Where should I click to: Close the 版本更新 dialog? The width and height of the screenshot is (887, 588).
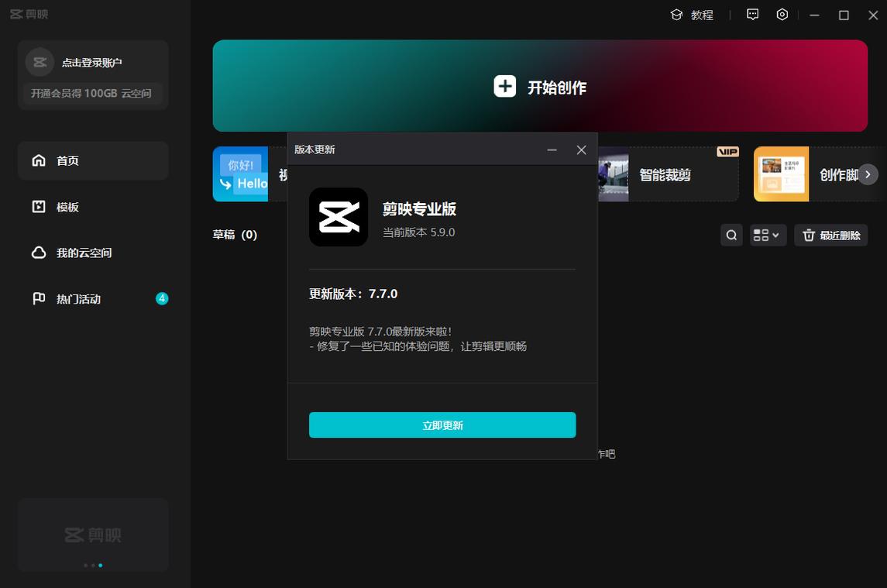[581, 150]
